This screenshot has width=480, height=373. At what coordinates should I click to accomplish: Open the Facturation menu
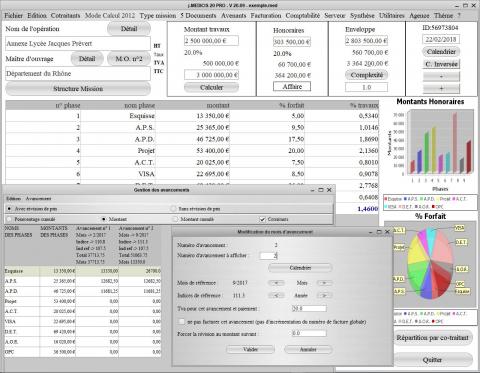(266, 16)
